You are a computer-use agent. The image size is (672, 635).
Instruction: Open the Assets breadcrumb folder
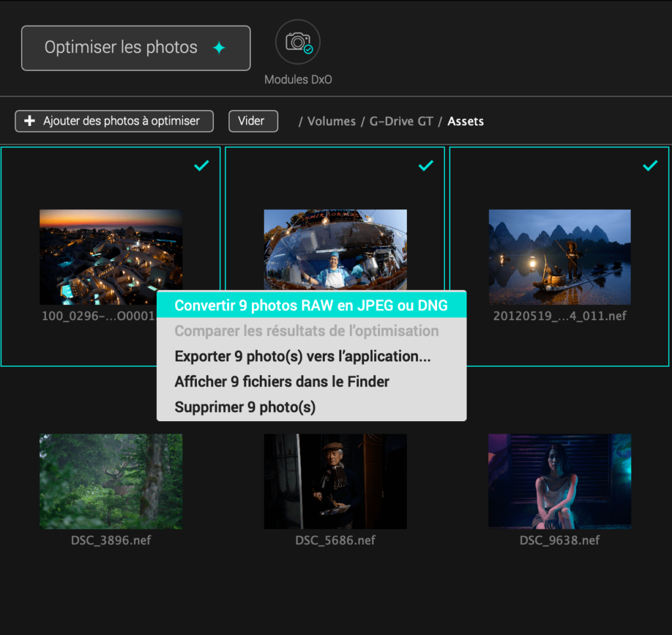click(x=465, y=121)
